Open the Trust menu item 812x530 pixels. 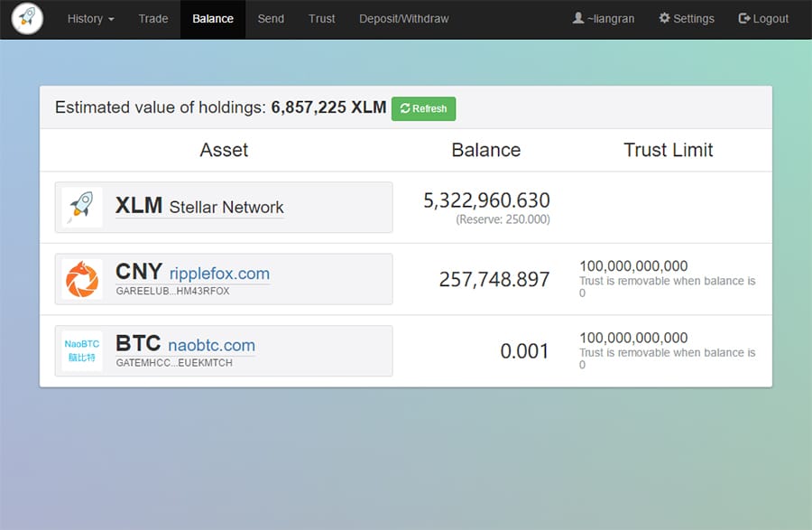click(322, 19)
